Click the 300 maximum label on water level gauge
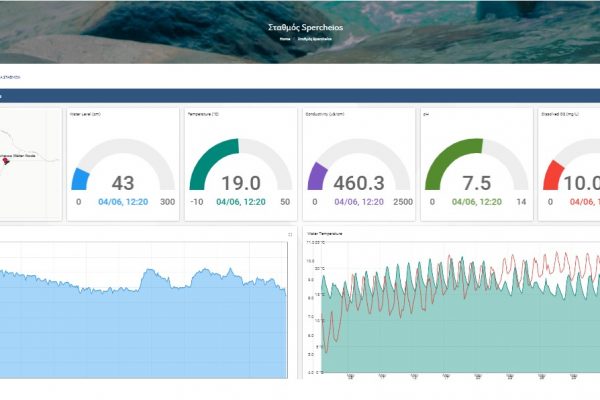Screen dimensions: 600x400 [x=167, y=202]
